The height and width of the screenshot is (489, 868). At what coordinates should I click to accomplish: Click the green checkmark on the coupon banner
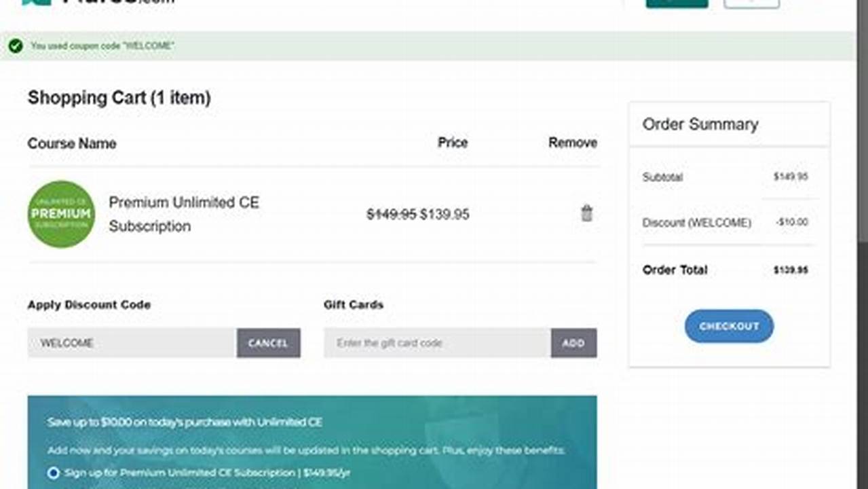pyautogui.click(x=15, y=46)
